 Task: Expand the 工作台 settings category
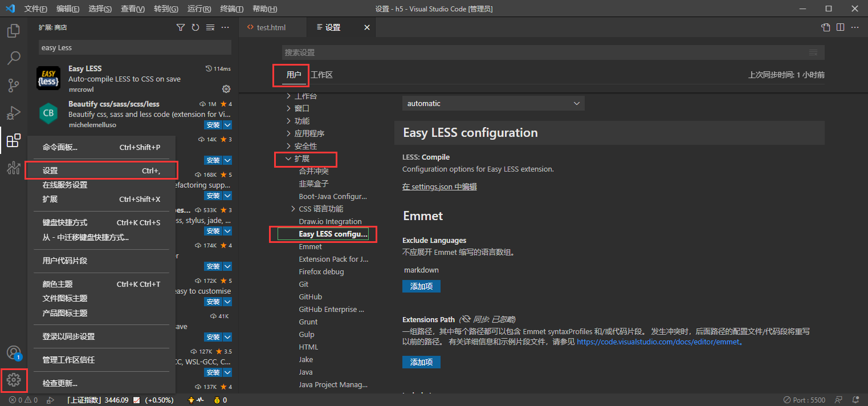[x=288, y=96]
